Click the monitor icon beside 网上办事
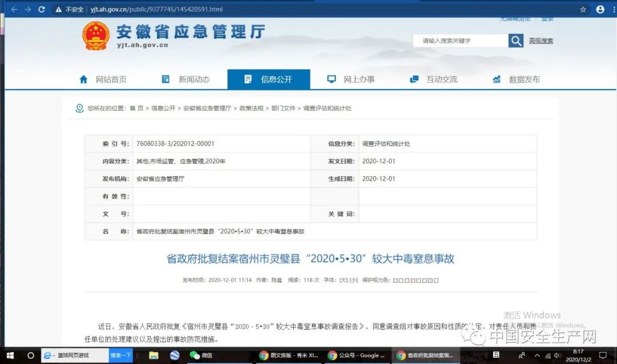Viewport: 617px width, 364px height. pos(331,79)
